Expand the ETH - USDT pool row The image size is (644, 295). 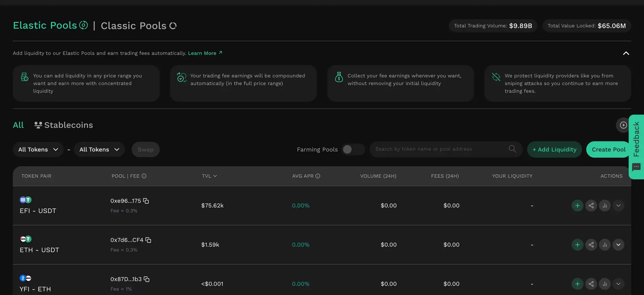[618, 245]
